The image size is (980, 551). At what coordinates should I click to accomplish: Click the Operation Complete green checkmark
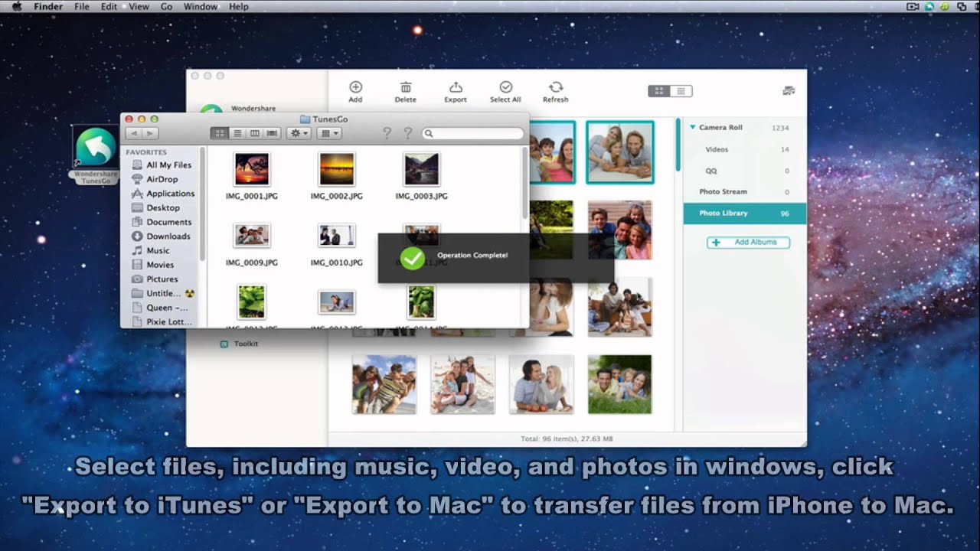412,258
